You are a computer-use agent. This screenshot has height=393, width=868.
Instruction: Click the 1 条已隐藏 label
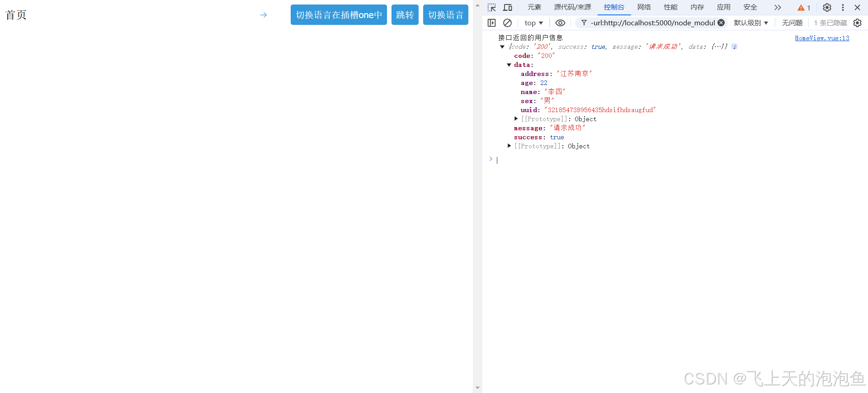(830, 23)
